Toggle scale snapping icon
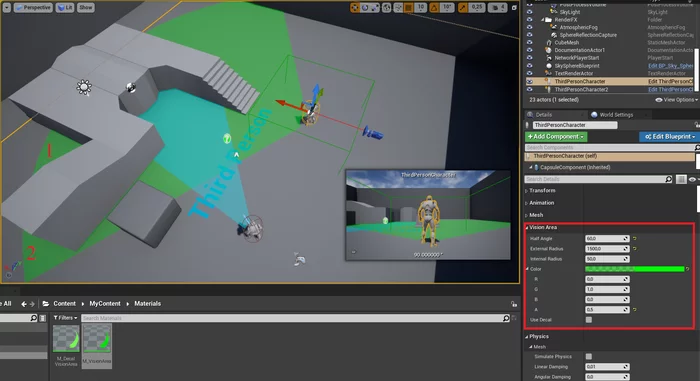 pyautogui.click(x=462, y=8)
